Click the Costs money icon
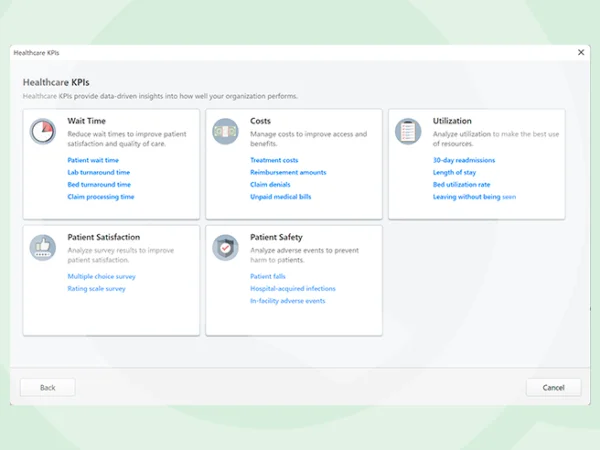The width and height of the screenshot is (600, 450). tap(225, 131)
